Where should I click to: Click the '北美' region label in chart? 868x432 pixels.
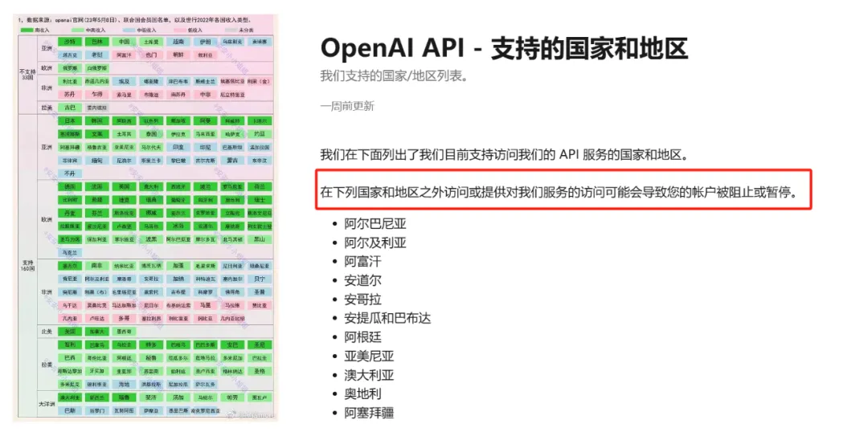coord(47,332)
